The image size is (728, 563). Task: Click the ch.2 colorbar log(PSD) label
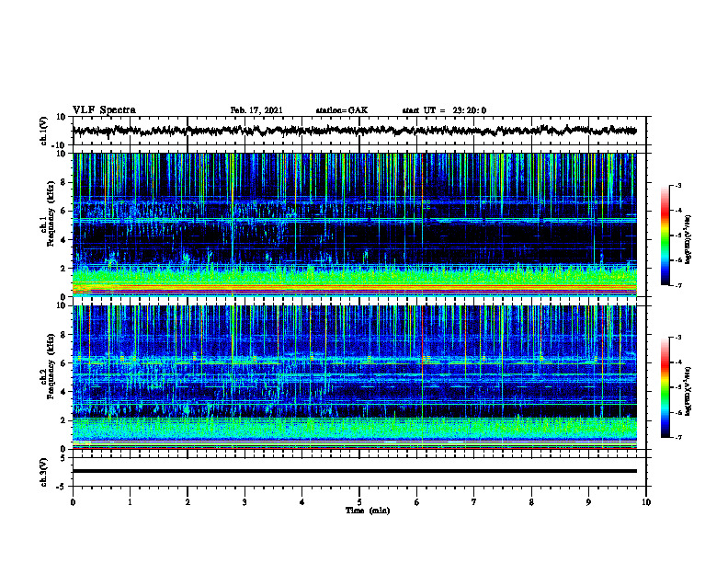tap(688, 391)
